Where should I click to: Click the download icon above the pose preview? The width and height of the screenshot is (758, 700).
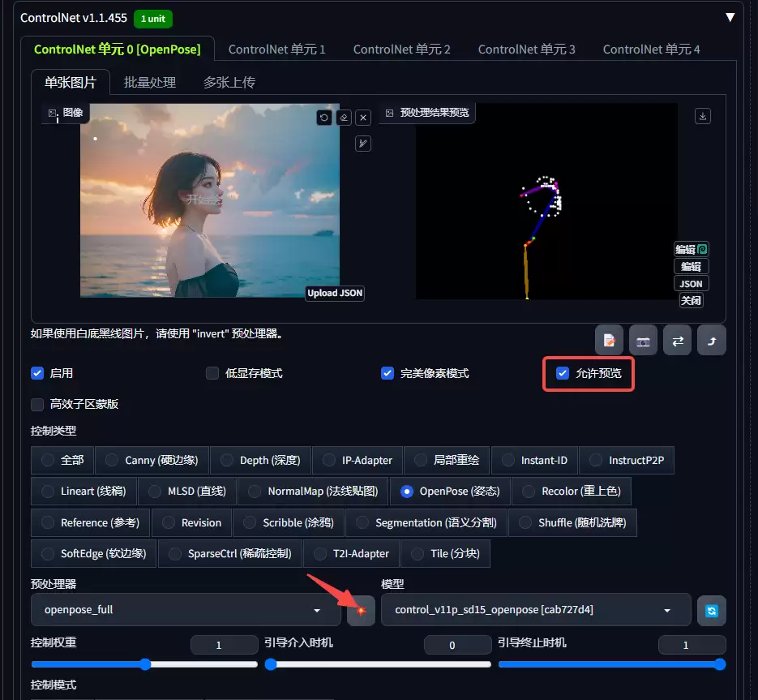(702, 116)
